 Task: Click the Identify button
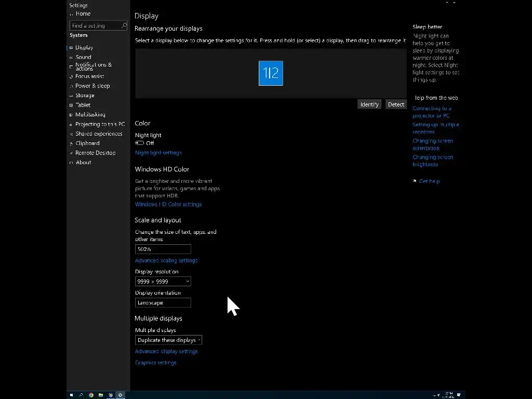coord(369,104)
